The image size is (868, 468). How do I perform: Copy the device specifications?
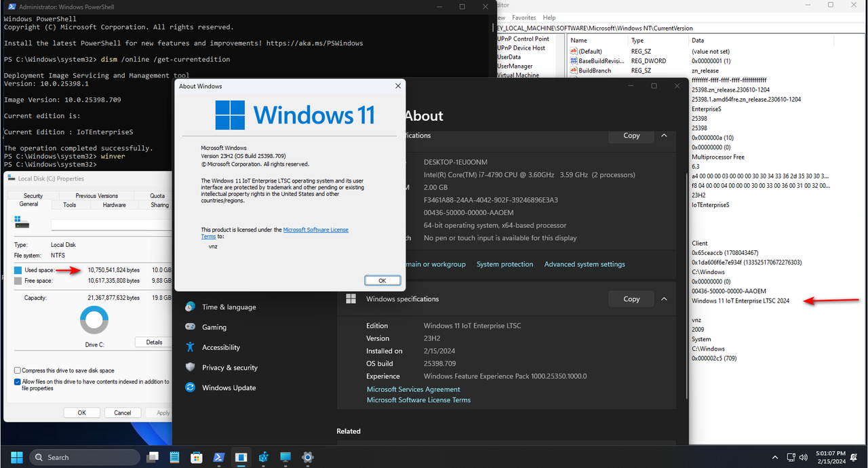point(631,136)
